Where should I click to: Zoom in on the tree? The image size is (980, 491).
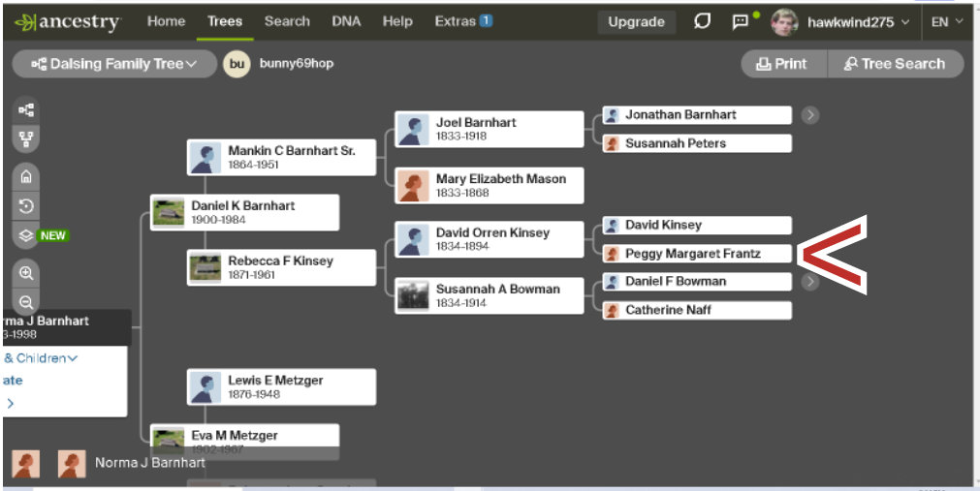coord(26,273)
